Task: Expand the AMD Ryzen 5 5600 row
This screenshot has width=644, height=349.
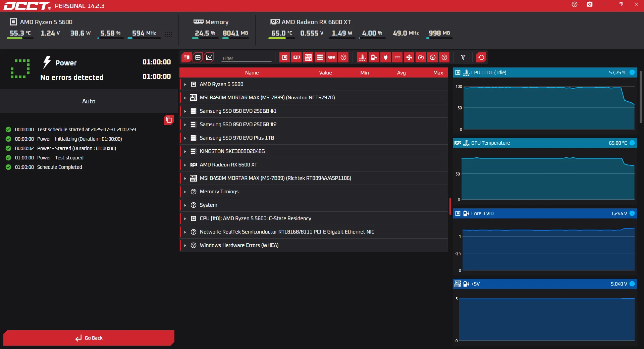Action: [185, 84]
